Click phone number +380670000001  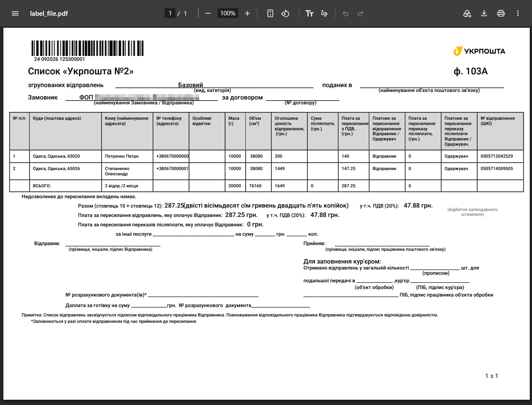coord(172,169)
